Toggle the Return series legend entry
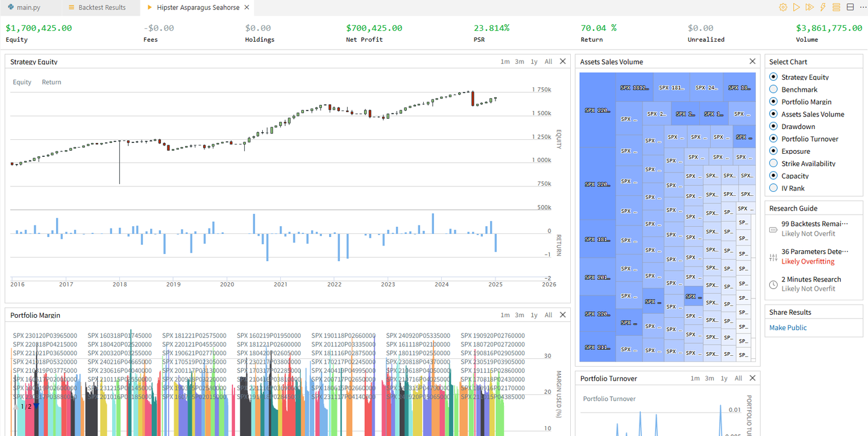Viewport: 868px width, 436px height. tap(51, 82)
